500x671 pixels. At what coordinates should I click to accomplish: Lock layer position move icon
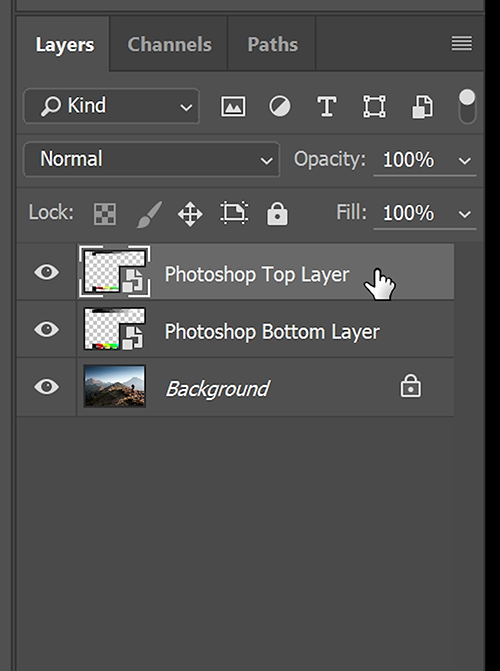[190, 214]
